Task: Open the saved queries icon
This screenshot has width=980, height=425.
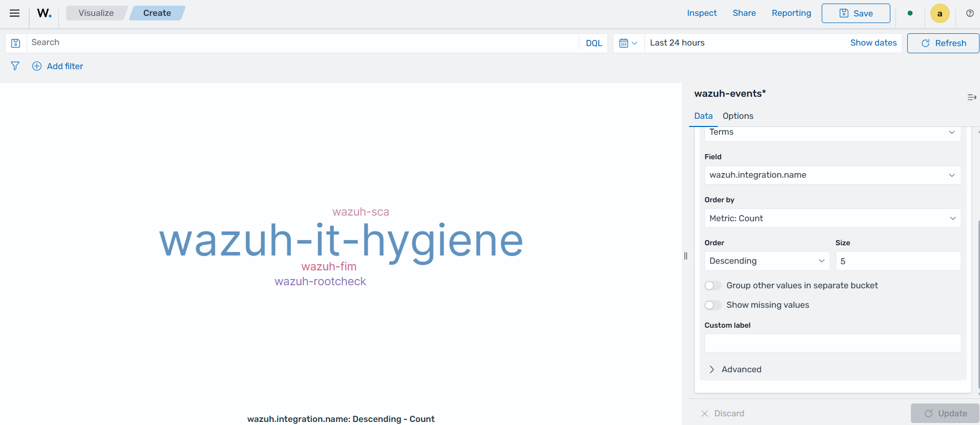Action: coord(16,43)
